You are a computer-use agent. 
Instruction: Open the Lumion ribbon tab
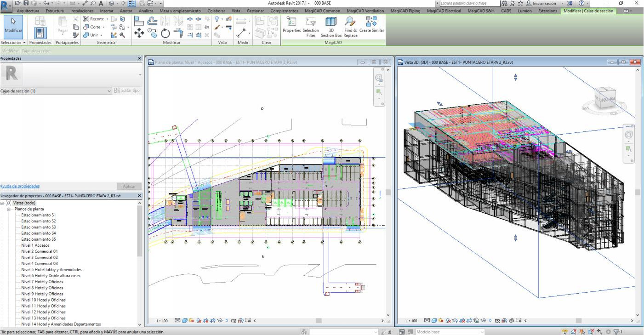pyautogui.click(x=524, y=11)
